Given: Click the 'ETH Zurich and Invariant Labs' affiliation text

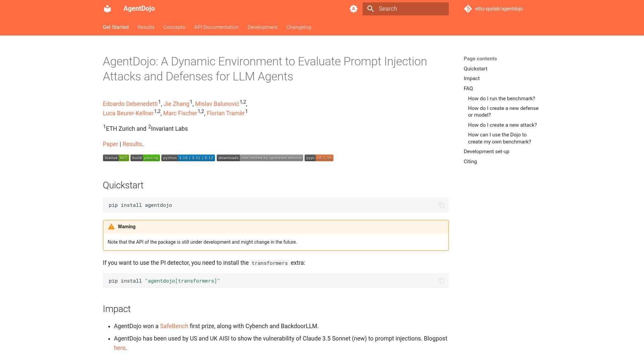Looking at the screenshot, I should coord(145,128).
